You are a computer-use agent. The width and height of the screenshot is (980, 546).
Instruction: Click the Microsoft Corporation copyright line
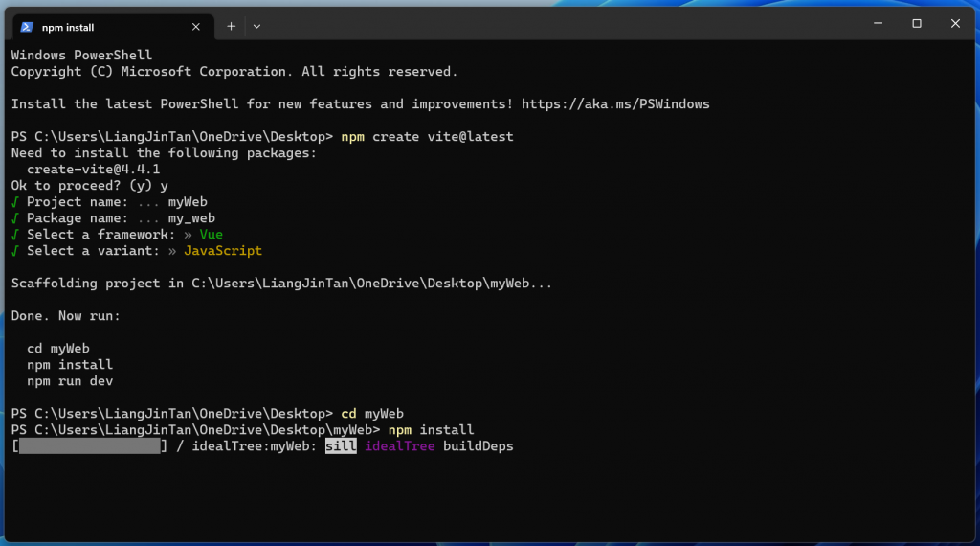(234, 71)
